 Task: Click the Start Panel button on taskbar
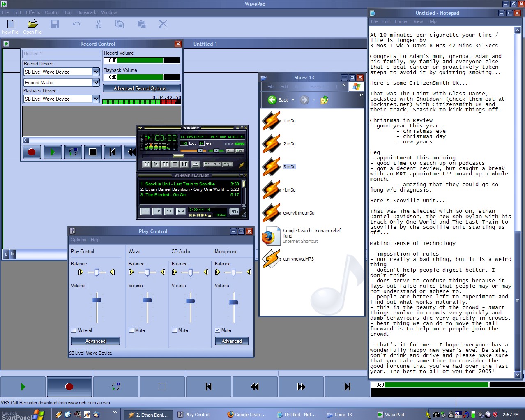22,415
